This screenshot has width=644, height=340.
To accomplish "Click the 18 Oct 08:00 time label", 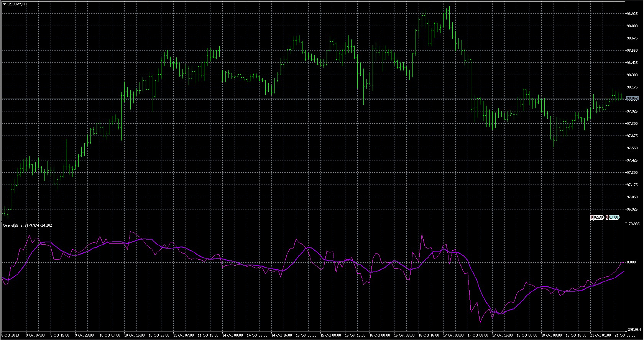I will pyautogui.click(x=551, y=335).
